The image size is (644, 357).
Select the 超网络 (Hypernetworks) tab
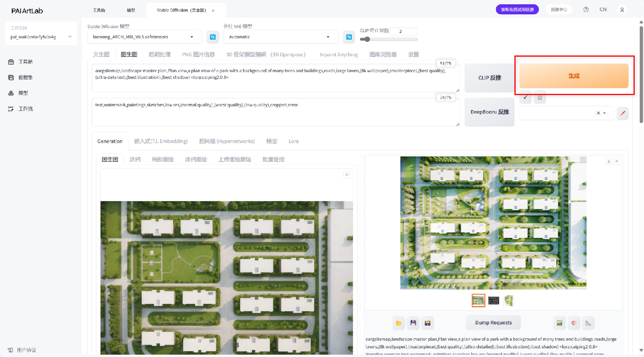click(227, 141)
